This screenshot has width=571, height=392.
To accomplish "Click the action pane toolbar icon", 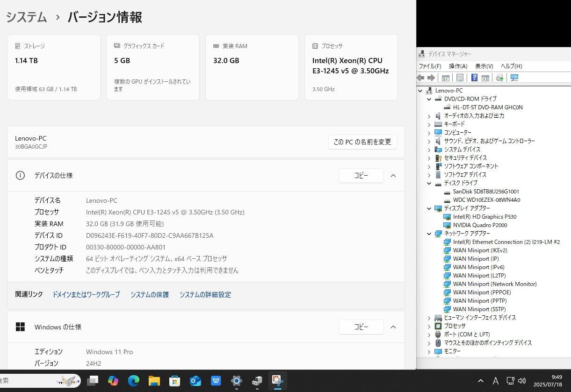I will (x=485, y=78).
